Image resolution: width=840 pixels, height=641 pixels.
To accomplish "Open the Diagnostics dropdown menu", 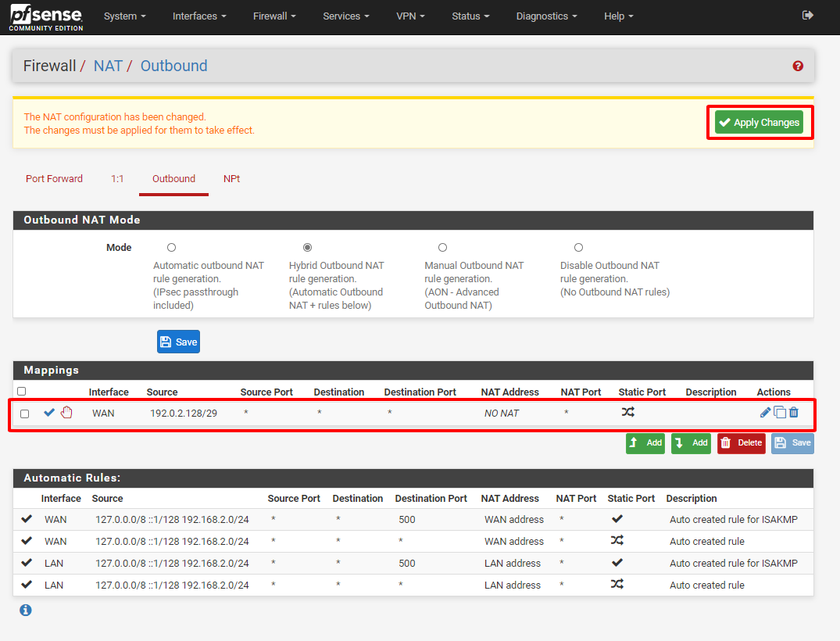I will [x=546, y=16].
